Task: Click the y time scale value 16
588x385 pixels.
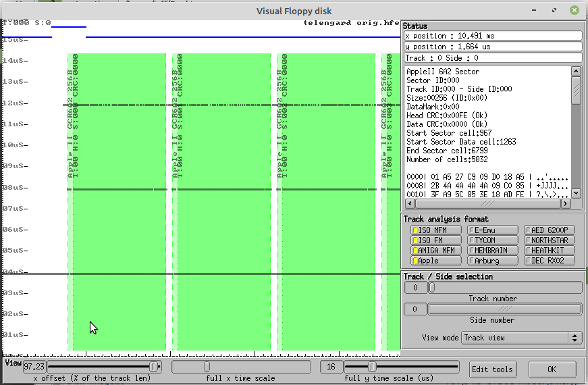Action: (331, 367)
